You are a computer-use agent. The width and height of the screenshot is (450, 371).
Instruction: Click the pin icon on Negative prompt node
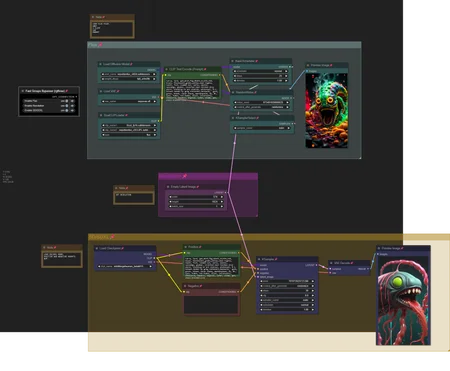[x=201, y=286]
